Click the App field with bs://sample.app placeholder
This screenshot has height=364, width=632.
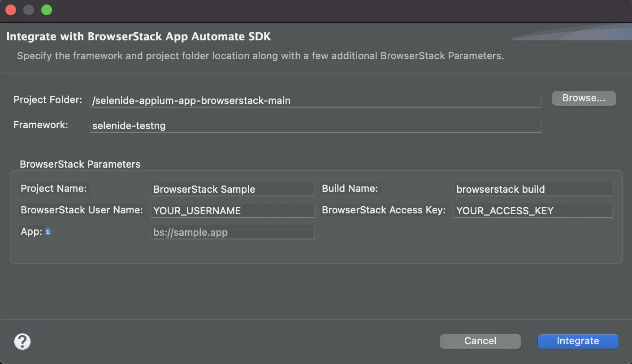pyautogui.click(x=232, y=233)
